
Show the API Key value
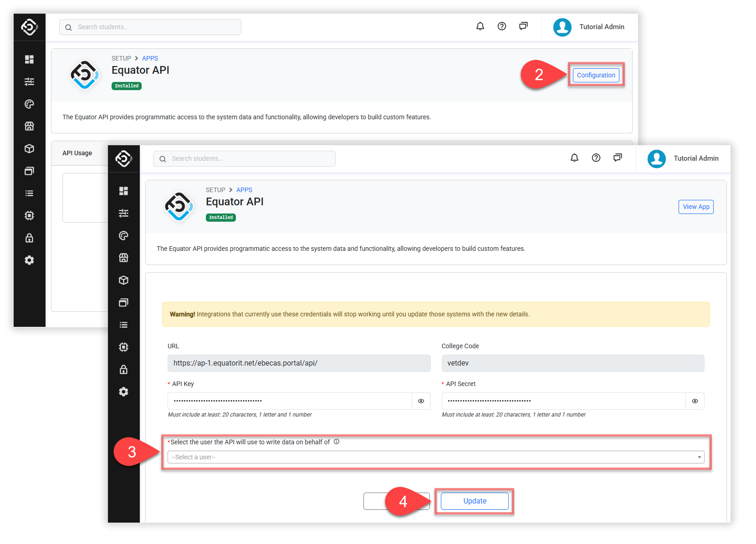[421, 401]
